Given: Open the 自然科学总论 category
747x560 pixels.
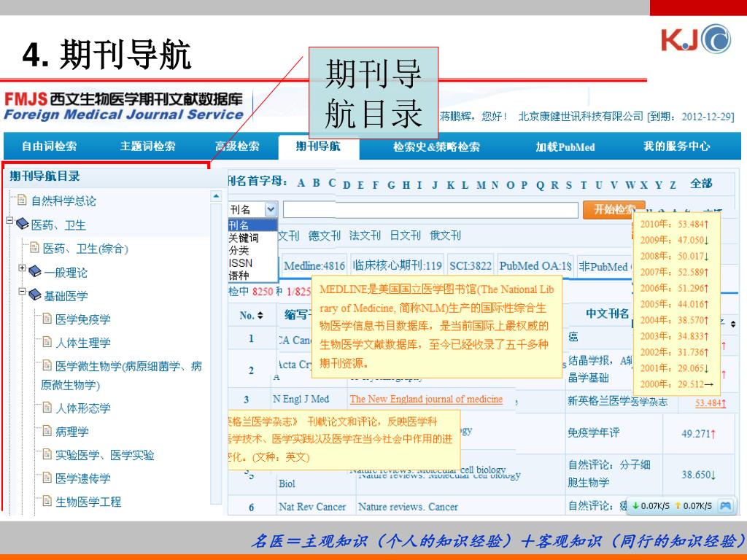Looking at the screenshot, I should [63, 201].
